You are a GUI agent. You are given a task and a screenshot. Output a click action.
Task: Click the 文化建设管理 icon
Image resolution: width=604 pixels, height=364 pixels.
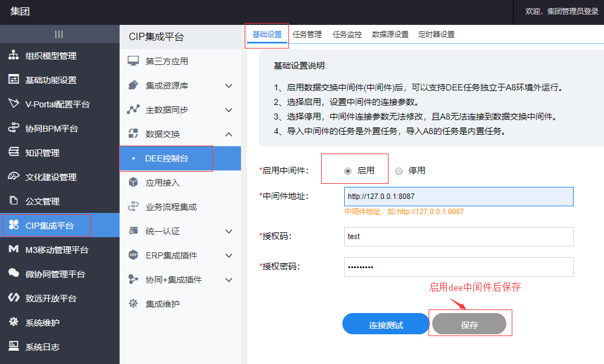[x=13, y=176]
